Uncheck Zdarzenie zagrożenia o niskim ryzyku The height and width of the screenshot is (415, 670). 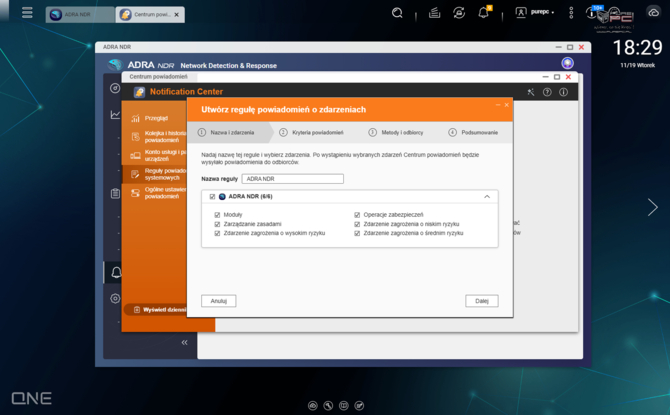357,224
